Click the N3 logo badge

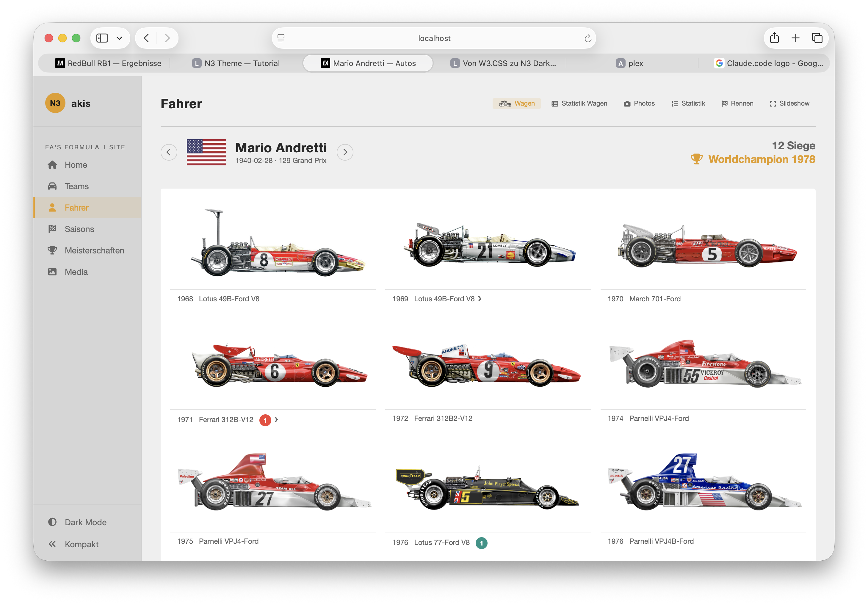55,103
